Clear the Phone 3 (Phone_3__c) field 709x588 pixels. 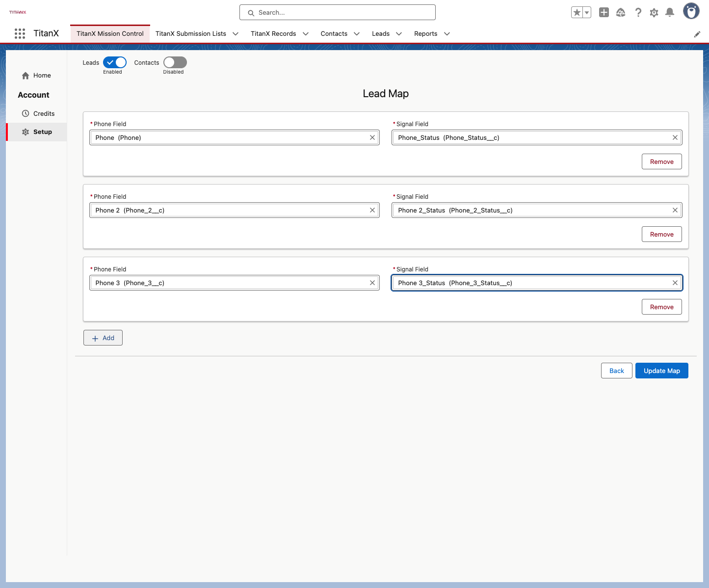coord(372,283)
